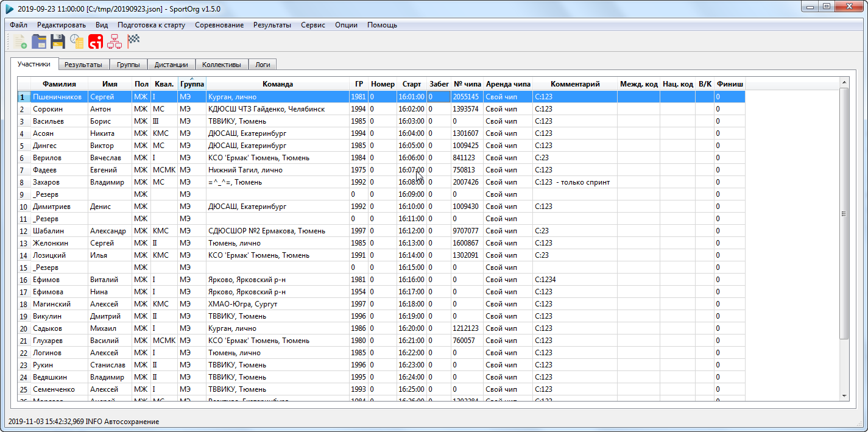Image resolution: width=868 pixels, height=432 pixels.
Task: Click the vertical scrollbar thumb
Action: point(844,213)
